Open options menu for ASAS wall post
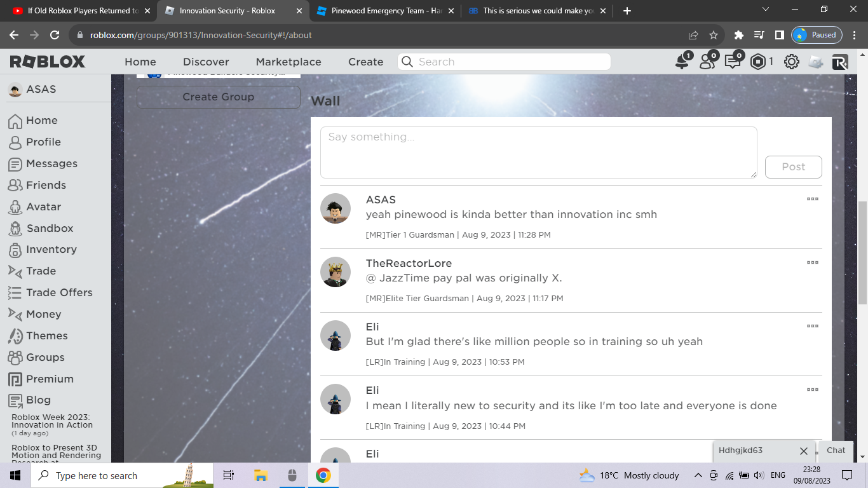The image size is (868, 488). tap(812, 199)
